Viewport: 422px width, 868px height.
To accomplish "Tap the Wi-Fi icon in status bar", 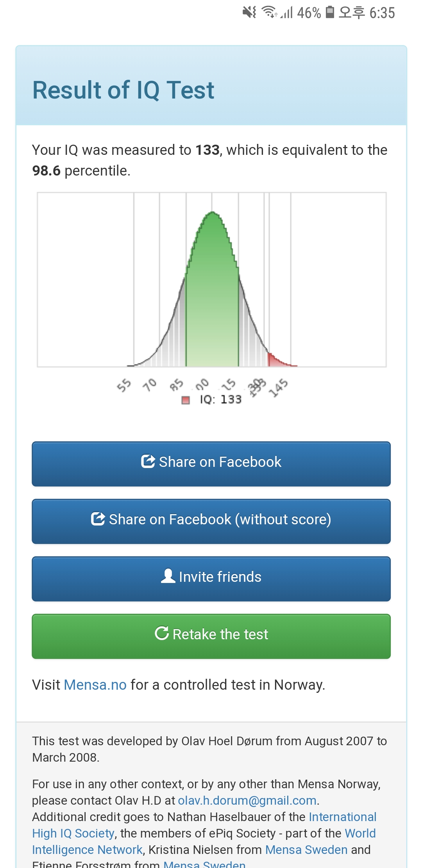I will (269, 13).
